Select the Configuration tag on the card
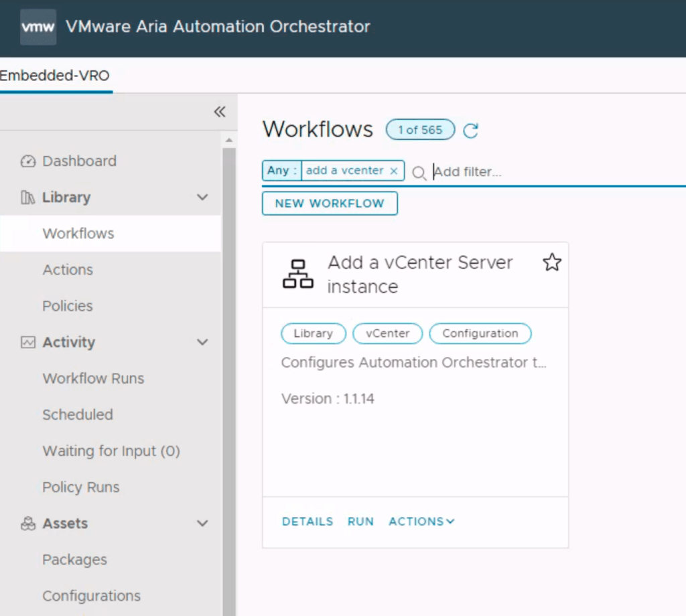 pyautogui.click(x=480, y=333)
